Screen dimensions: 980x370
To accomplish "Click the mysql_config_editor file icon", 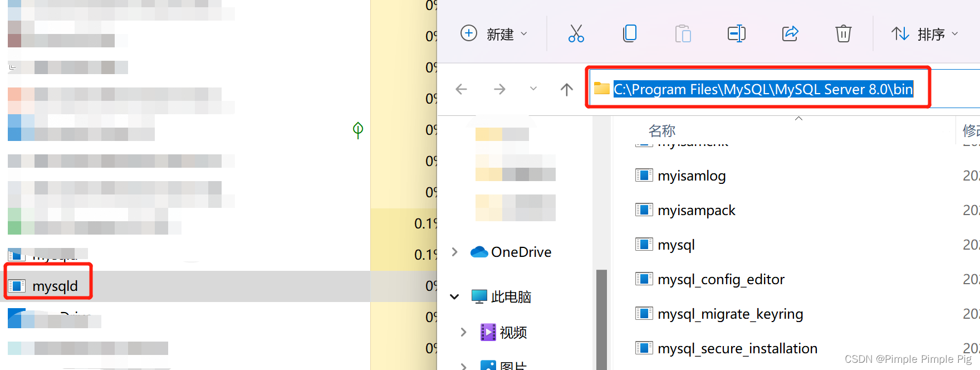I will (644, 279).
